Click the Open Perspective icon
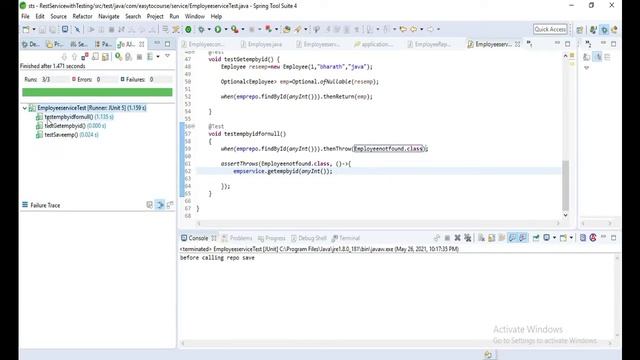Image resolution: width=640 pixels, height=360 pixels. coord(580,29)
